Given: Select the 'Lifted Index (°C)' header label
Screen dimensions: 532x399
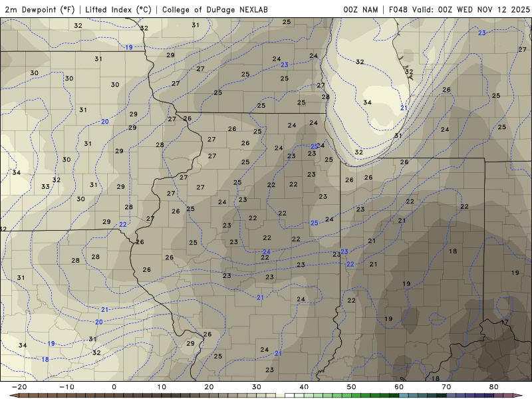Looking at the screenshot, I should point(118,9).
